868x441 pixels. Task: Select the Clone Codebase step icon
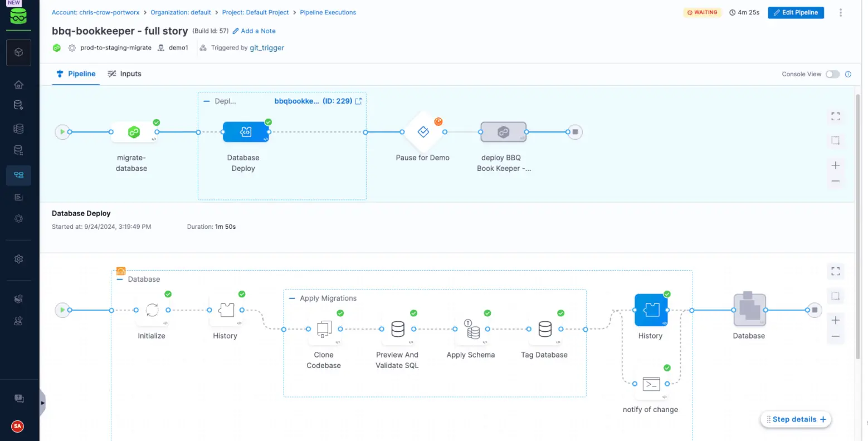pos(324,329)
